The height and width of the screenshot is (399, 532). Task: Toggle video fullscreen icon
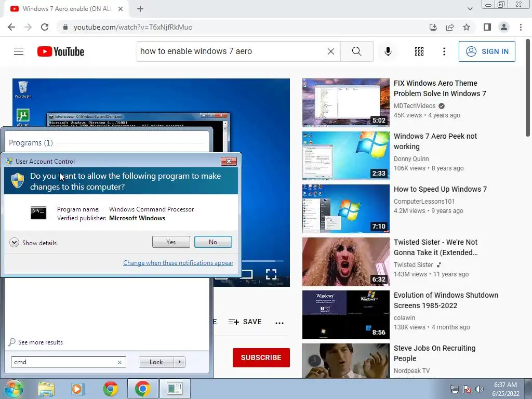[271, 274]
